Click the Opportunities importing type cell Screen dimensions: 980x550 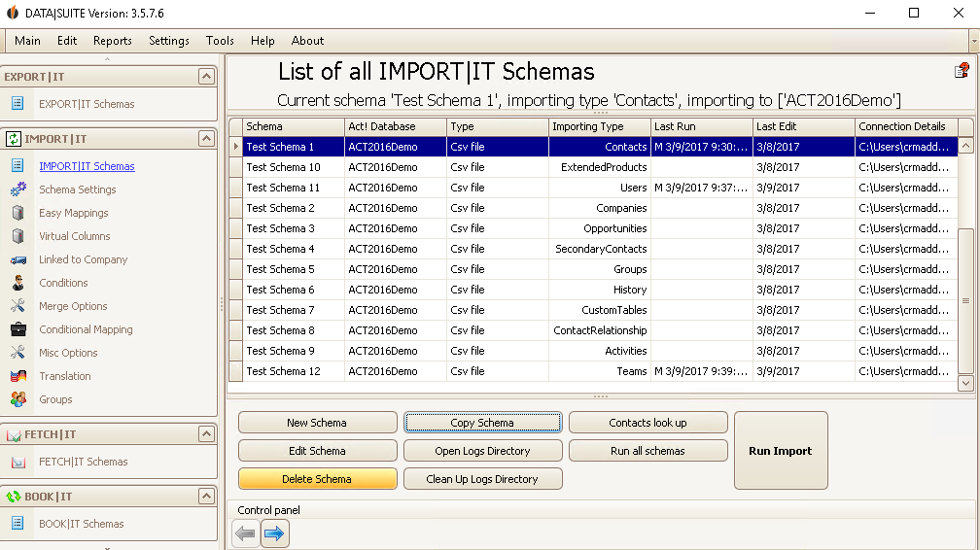(x=599, y=228)
